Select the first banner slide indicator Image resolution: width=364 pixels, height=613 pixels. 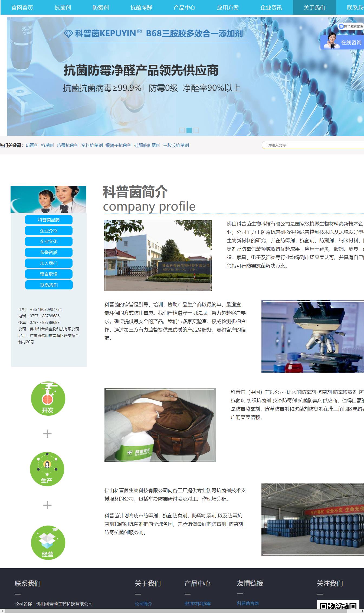tap(182, 130)
